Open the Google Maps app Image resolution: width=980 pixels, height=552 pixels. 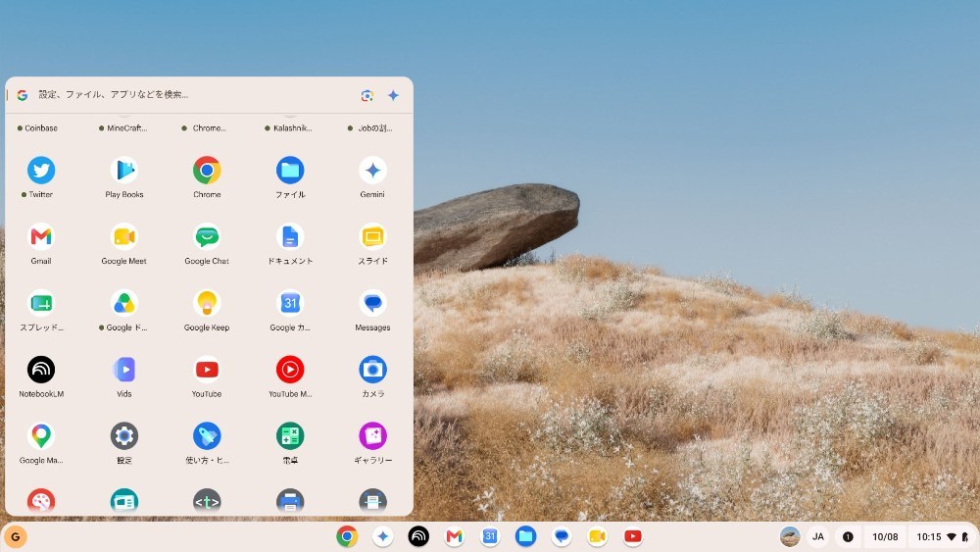pos(41,435)
